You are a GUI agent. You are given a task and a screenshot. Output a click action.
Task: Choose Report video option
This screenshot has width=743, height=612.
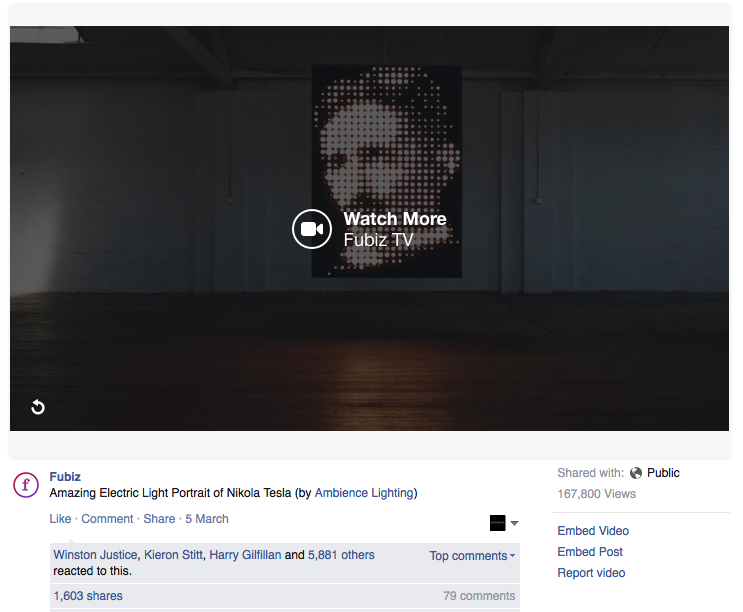[591, 573]
